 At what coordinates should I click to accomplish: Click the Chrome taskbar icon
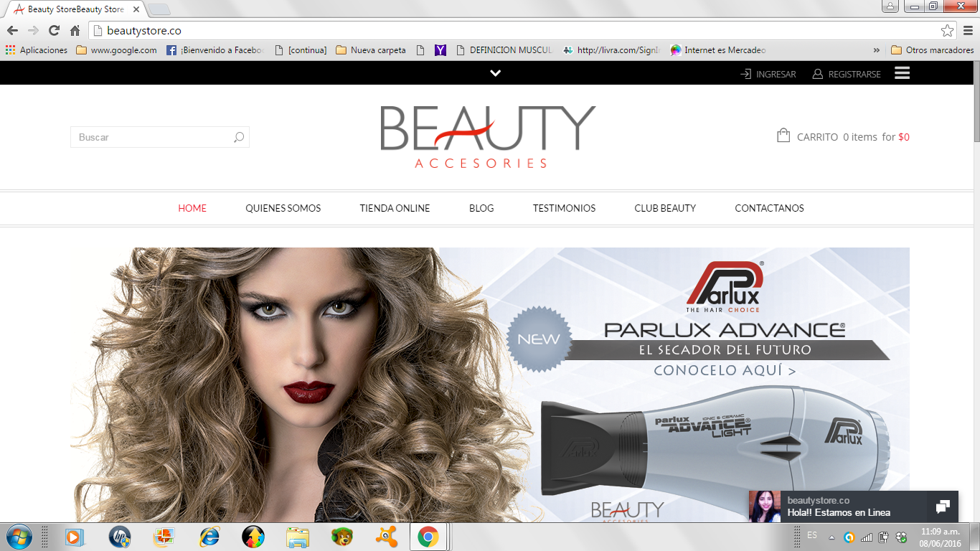428,537
